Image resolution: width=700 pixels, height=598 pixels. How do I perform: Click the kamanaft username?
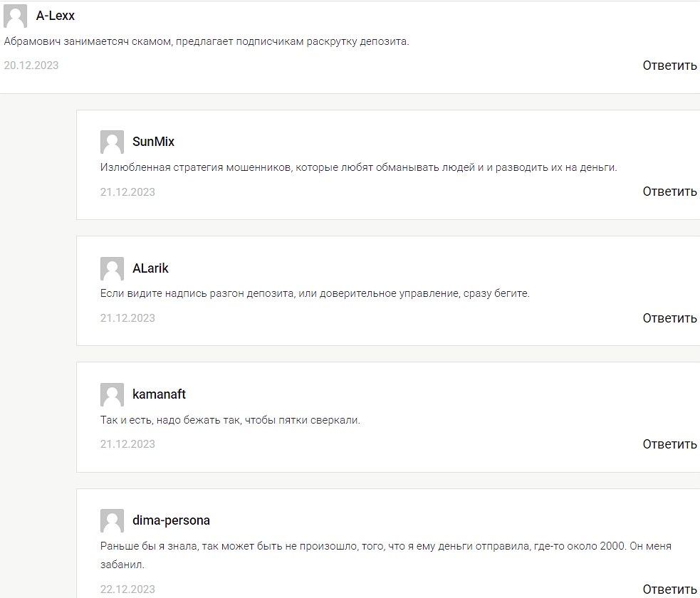click(159, 394)
